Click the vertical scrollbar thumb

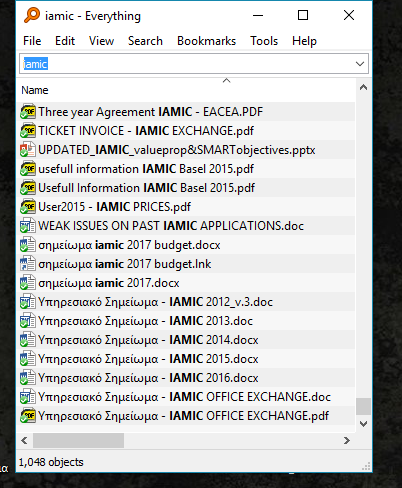pyautogui.click(x=363, y=406)
